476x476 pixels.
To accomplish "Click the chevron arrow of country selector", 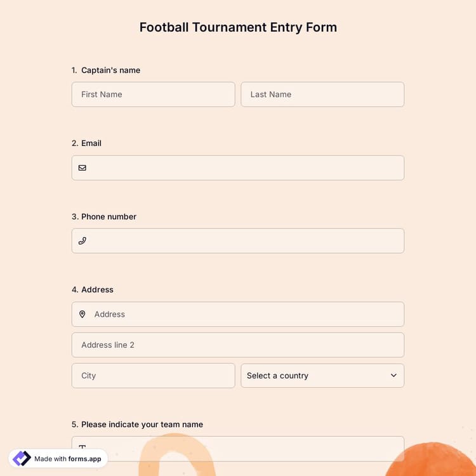I will 393,376.
